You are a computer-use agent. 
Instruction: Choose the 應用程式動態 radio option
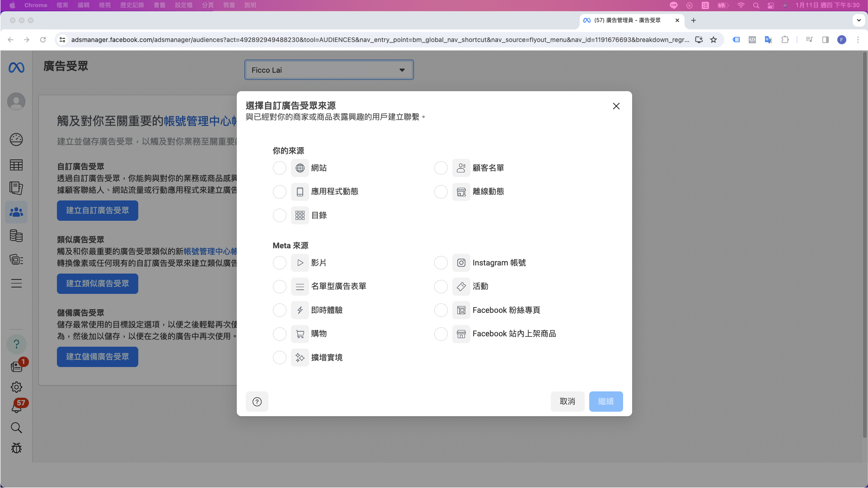(280, 192)
